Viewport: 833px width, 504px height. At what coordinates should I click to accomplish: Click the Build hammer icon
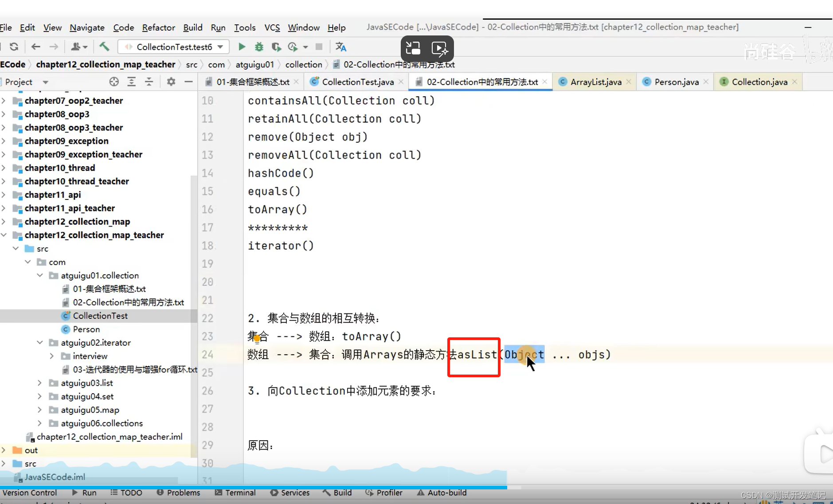(104, 47)
